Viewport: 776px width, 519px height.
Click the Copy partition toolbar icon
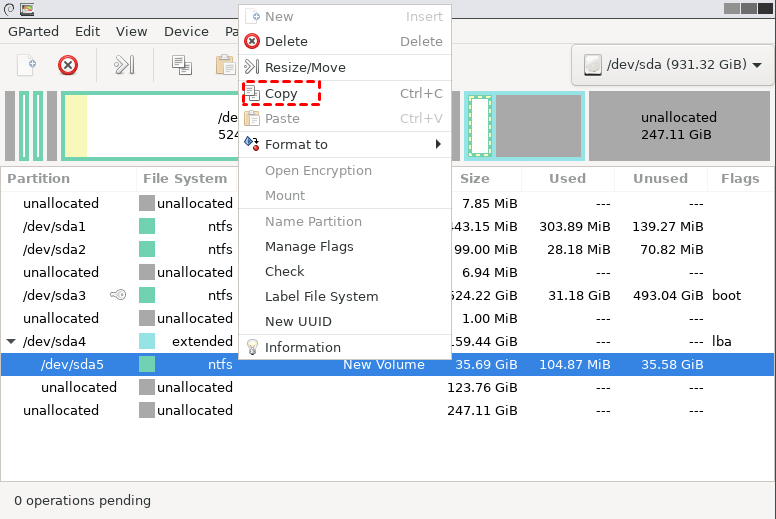181,65
